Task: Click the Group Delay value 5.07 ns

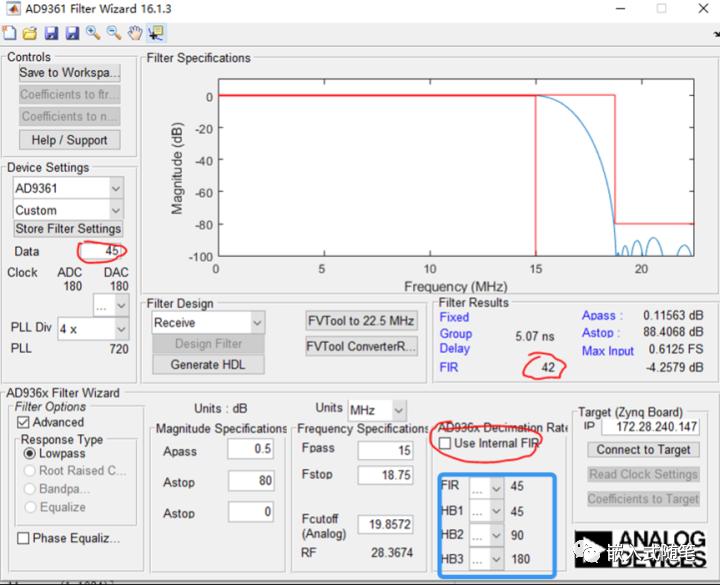Action: pos(534,337)
